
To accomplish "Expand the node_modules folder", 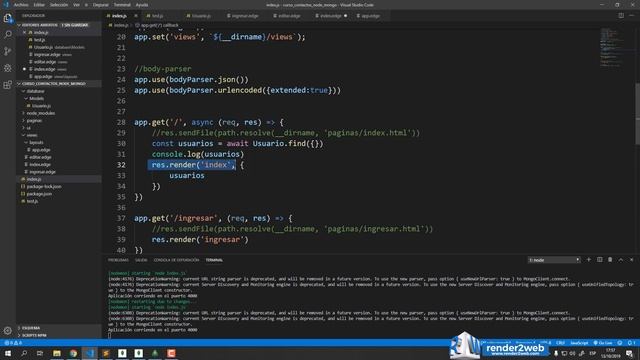I will pos(59,113).
